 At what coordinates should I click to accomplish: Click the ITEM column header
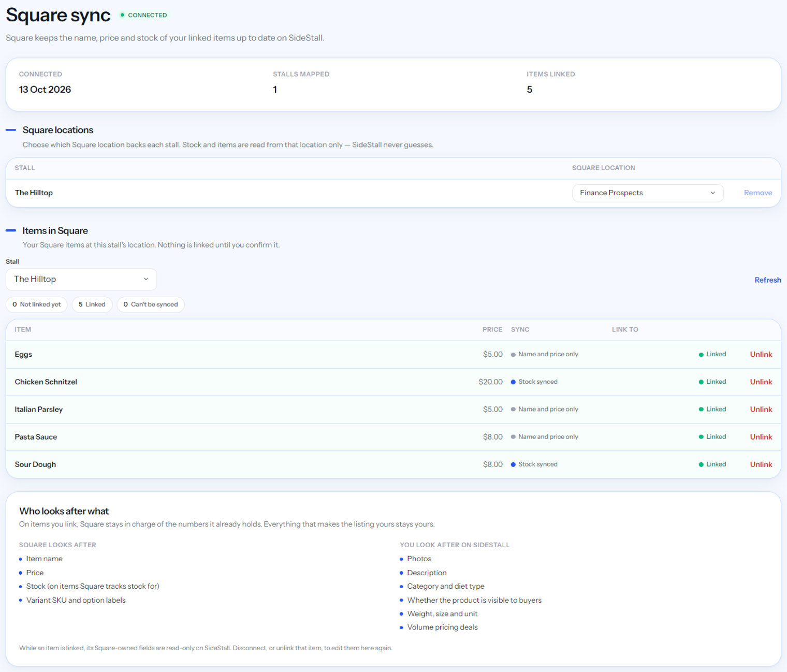point(23,330)
